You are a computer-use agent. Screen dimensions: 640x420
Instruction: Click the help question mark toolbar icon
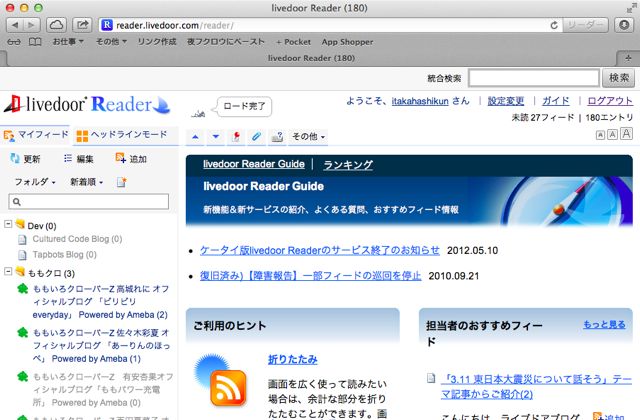click(277, 137)
